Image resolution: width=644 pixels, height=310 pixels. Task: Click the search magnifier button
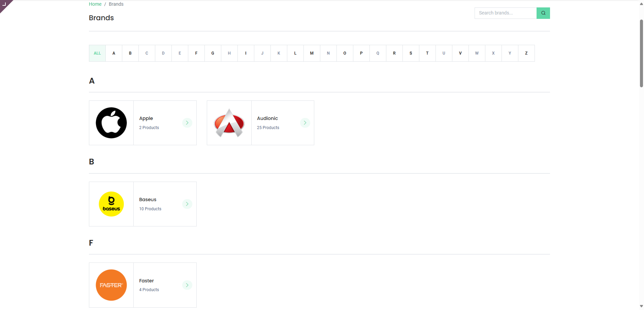543,13
